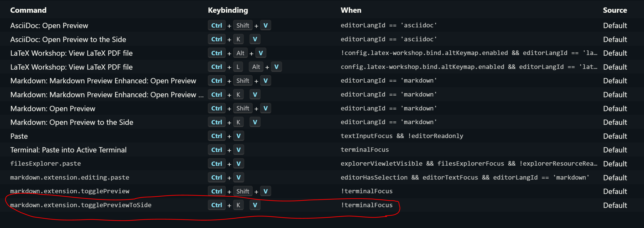Click the Keybinding column header
The width and height of the screenshot is (644, 228).
click(x=228, y=10)
